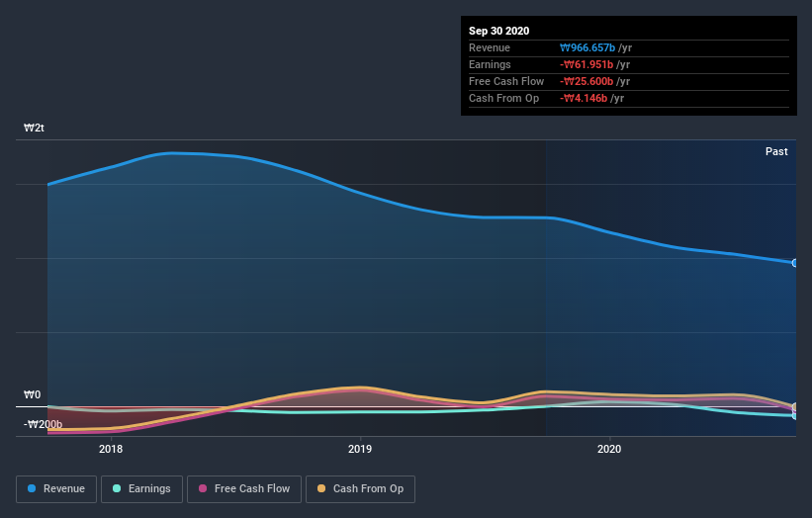
Task: Click the Past label in chart
Action: click(776, 151)
